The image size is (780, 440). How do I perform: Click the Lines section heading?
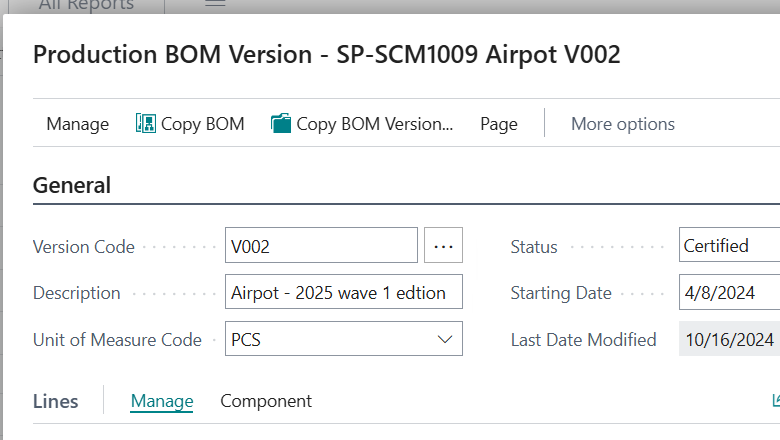(56, 401)
